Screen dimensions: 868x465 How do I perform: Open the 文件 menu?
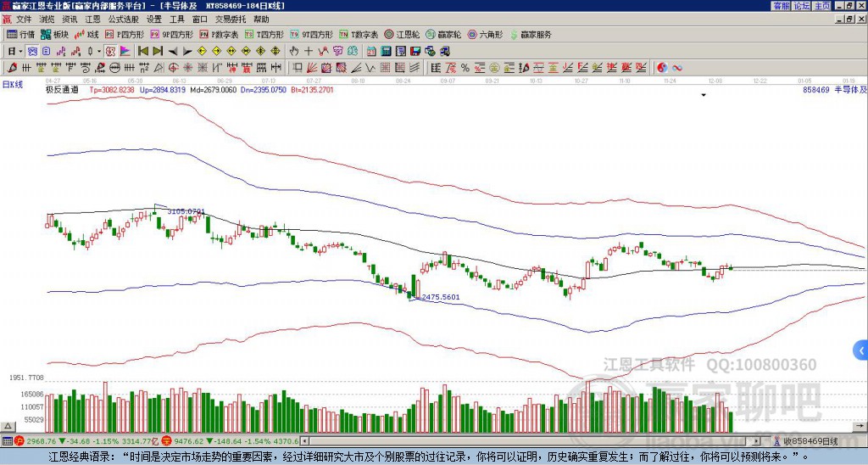[x=24, y=20]
